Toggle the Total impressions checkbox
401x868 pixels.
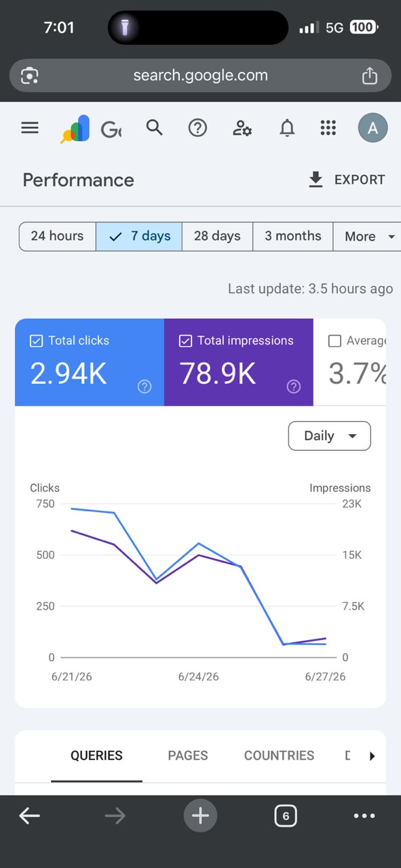point(186,341)
